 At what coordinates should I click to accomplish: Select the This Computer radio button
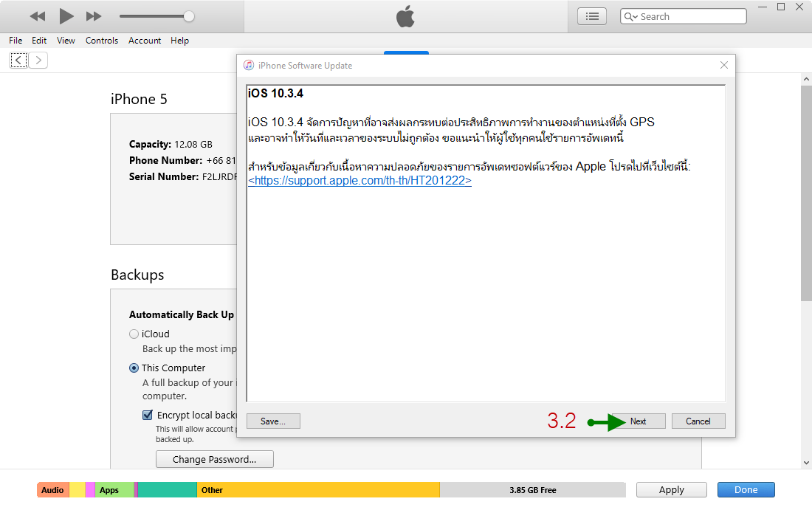pyautogui.click(x=134, y=368)
